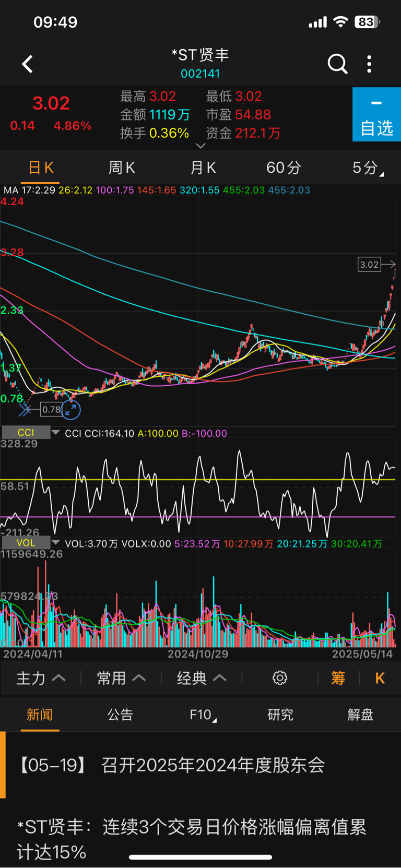The image size is (401, 868).
Task: Tap the 2024/10/29 date on the time axis
Action: click(x=198, y=653)
